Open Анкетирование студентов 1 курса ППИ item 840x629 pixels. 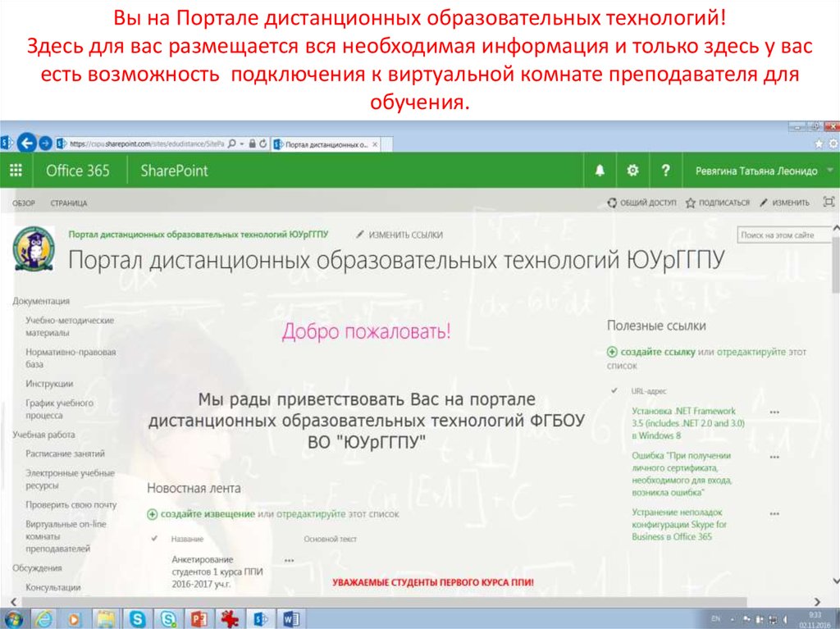click(217, 572)
